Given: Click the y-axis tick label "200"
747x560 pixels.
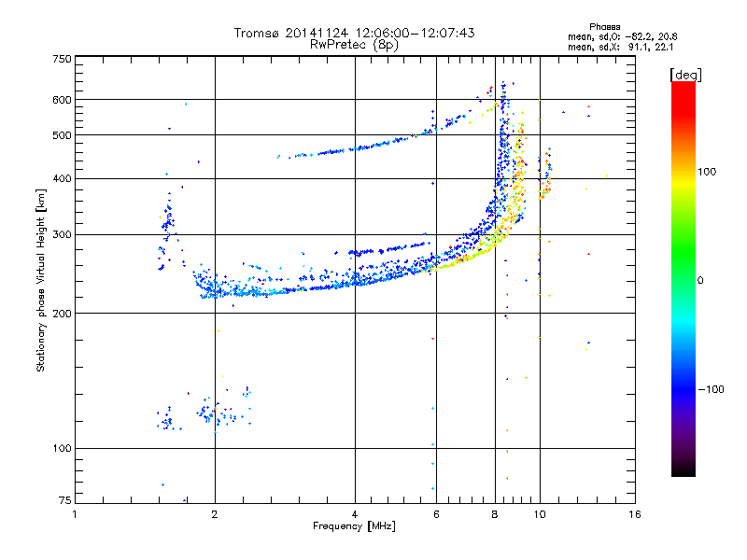Looking at the screenshot, I should [62, 314].
